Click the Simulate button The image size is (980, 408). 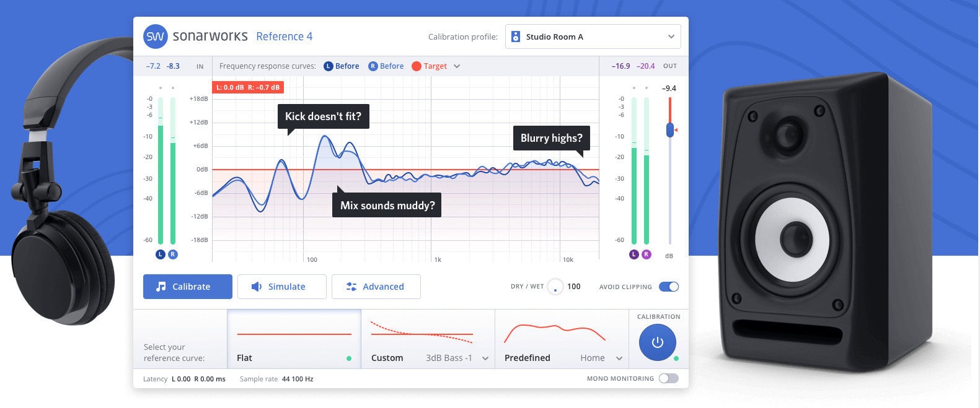point(282,287)
